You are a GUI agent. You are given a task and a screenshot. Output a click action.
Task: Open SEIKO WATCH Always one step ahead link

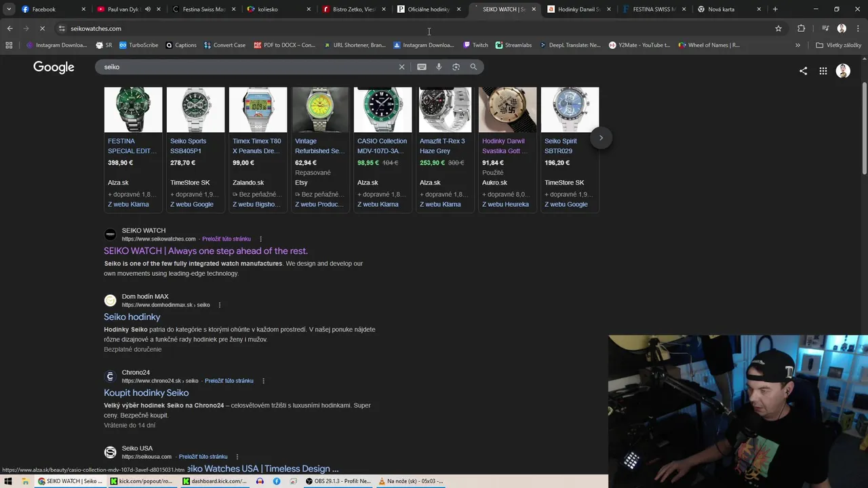205,251
